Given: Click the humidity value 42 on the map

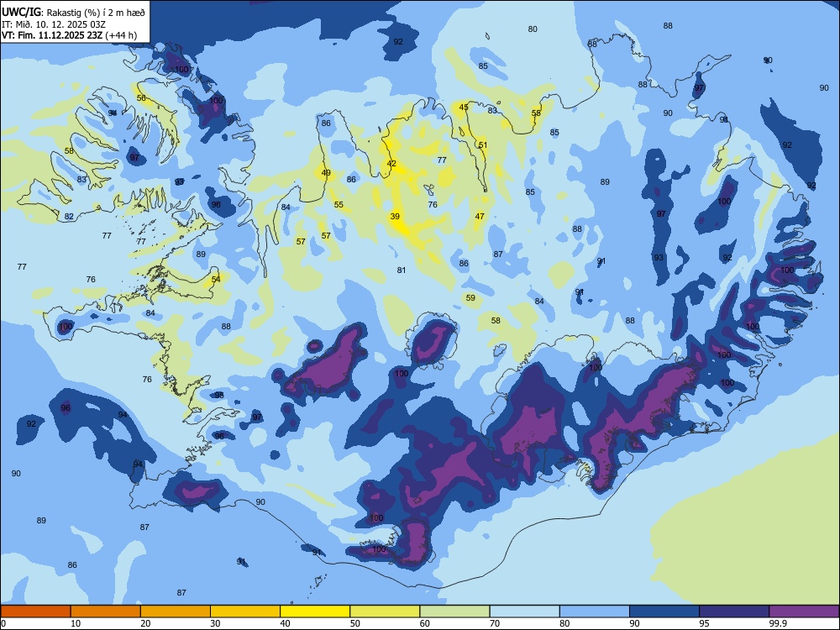Looking at the screenshot, I should point(391,164).
